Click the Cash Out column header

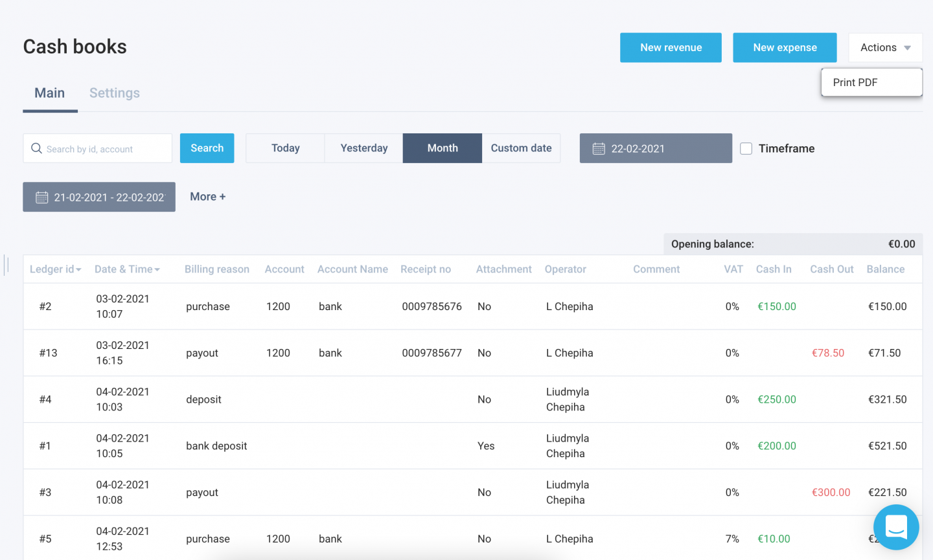tap(832, 269)
